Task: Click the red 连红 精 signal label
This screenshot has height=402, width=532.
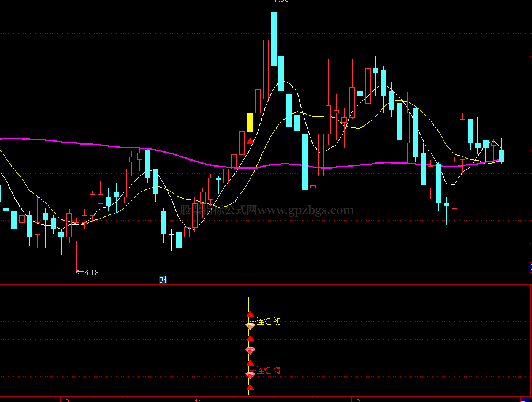Action: [x=268, y=370]
